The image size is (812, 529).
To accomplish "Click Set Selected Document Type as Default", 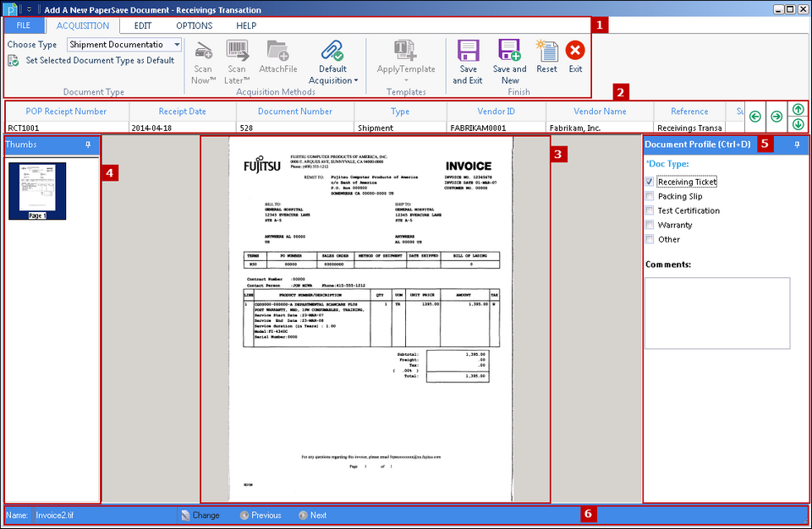I will 100,61.
